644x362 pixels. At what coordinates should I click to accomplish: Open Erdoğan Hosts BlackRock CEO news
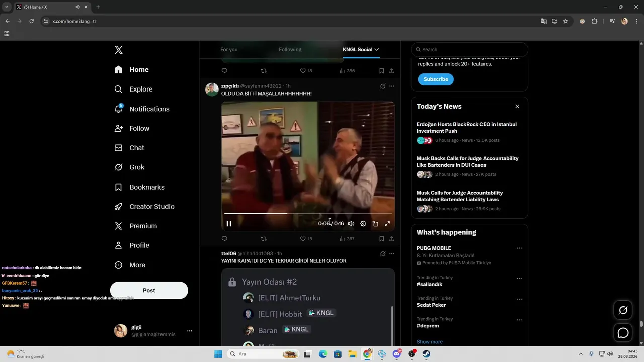(469, 132)
